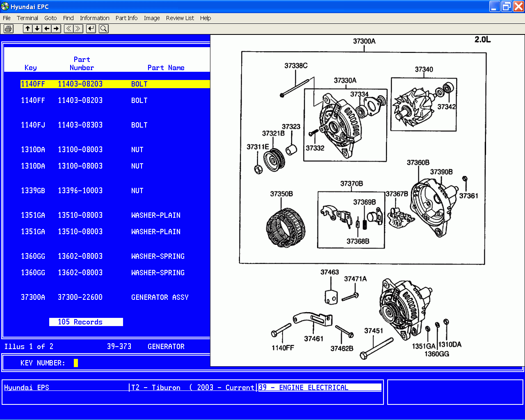
Task: Select the 1339GB 13396-10003 NUT row
Action: pos(82,191)
